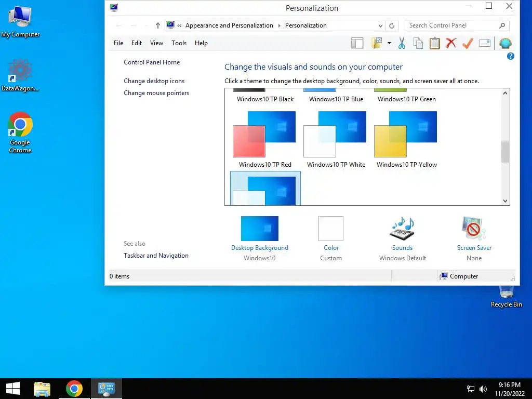Click the Personalization window title icon

(x=114, y=7)
